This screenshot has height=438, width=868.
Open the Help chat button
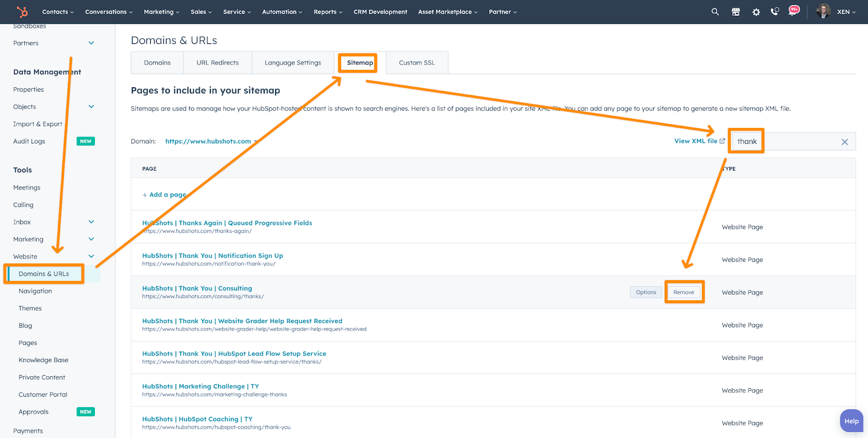[851, 421]
